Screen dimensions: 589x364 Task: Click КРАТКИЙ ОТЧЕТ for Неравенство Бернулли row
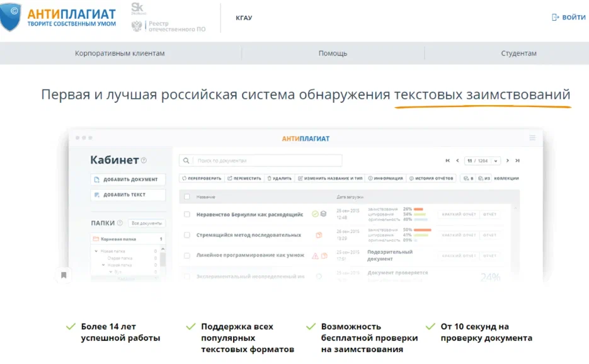[x=459, y=214]
